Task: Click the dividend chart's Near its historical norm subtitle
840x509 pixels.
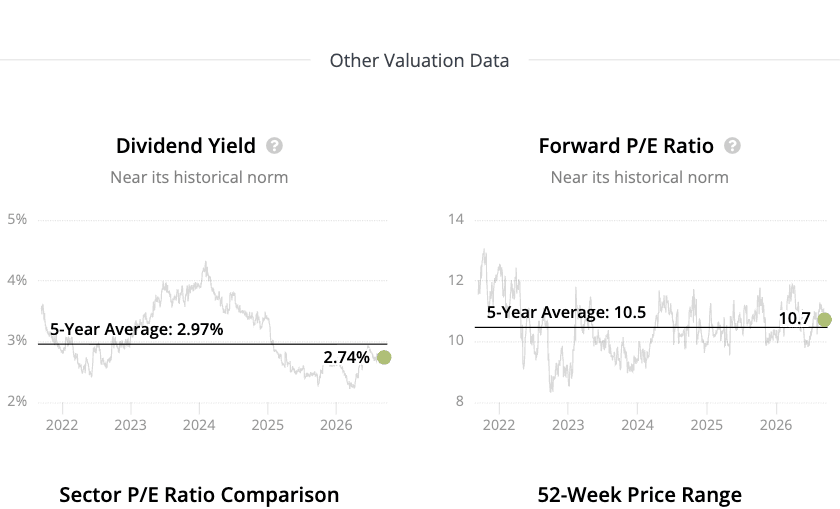Action: point(199,177)
